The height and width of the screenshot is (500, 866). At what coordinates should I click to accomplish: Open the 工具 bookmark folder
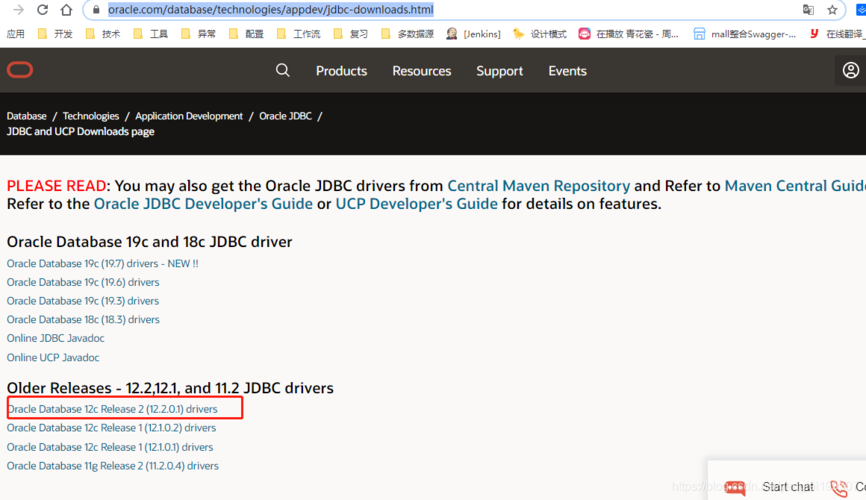150,34
